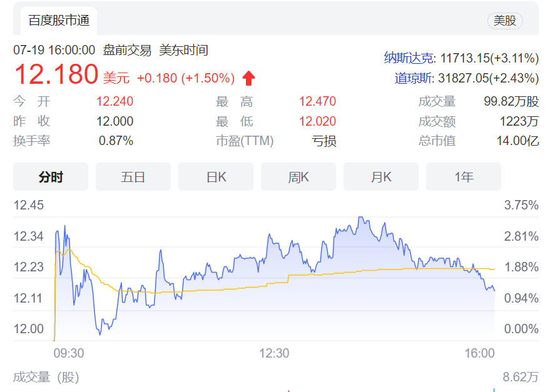Viewport: 550px width, 392px height.
Task: Select the 1年 chart range
Action: tap(464, 177)
